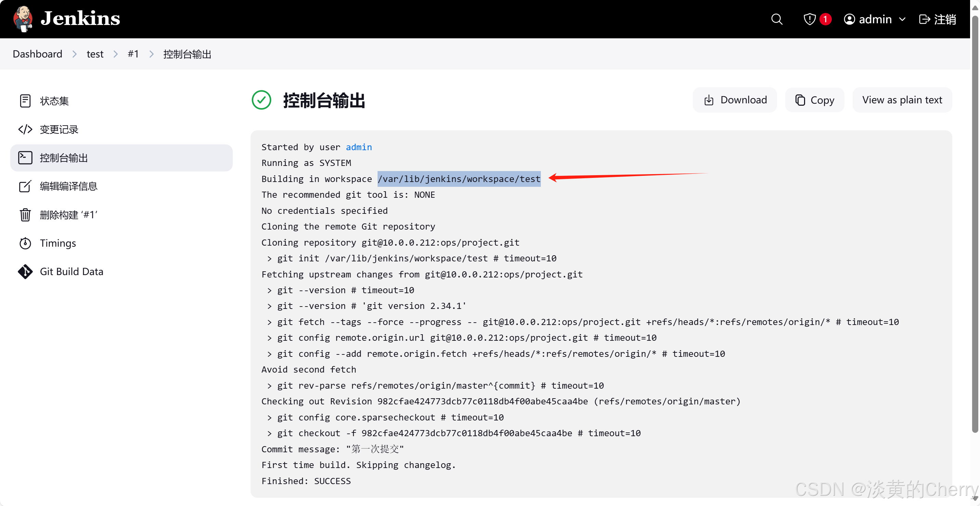
Task: Click the 变更记录 code brackets icon
Action: click(25, 129)
